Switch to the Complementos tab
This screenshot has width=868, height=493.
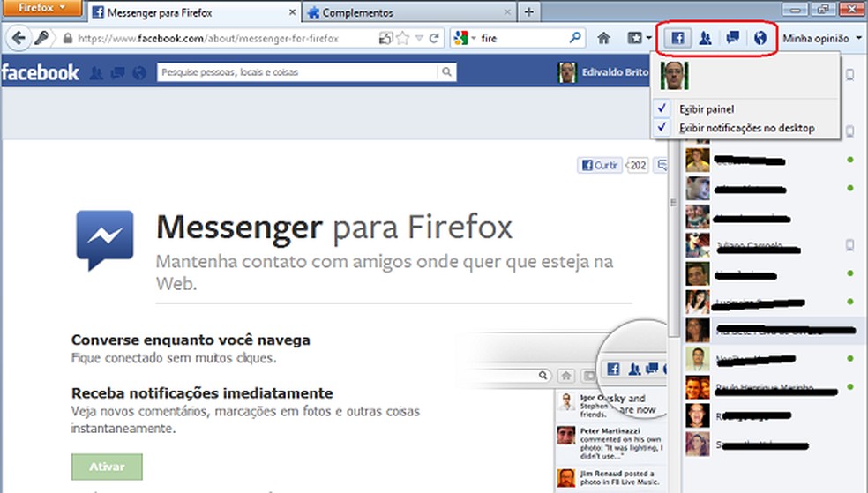[x=408, y=12]
